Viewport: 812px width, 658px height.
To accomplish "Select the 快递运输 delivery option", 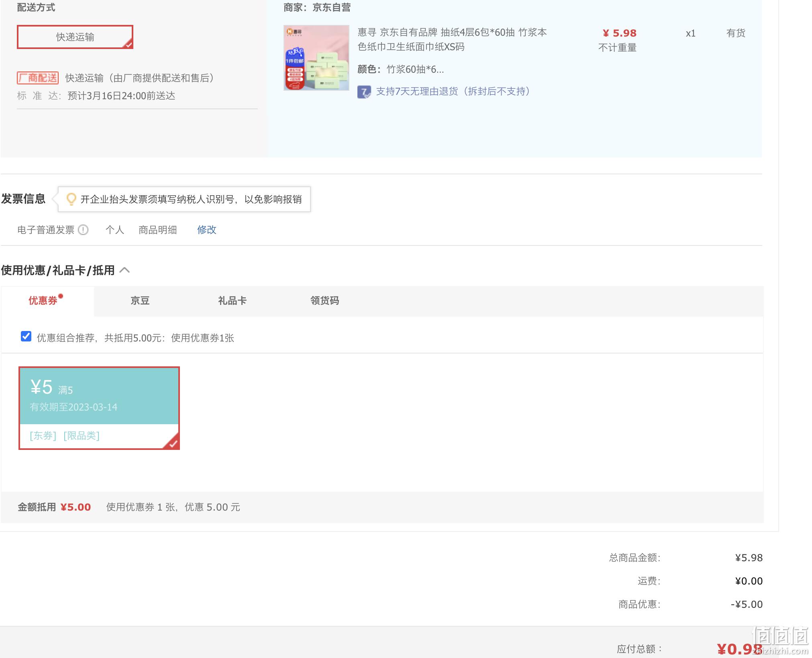I will [x=75, y=37].
